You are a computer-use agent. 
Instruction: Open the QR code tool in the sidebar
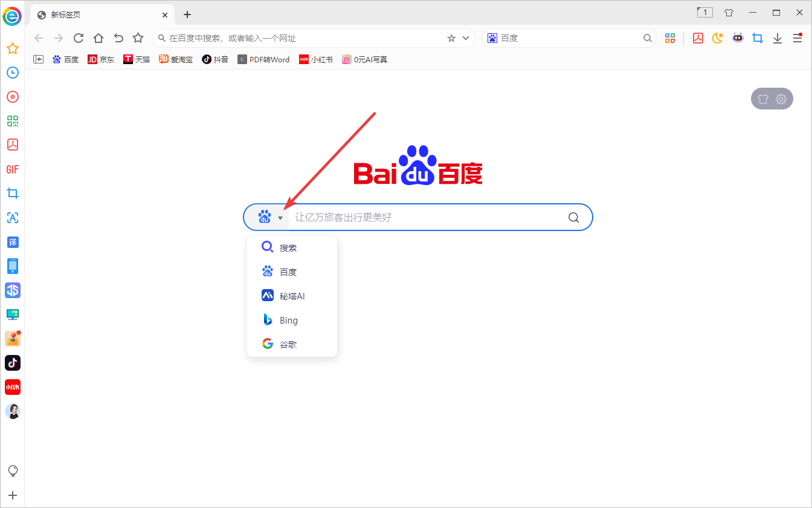pos(12,120)
